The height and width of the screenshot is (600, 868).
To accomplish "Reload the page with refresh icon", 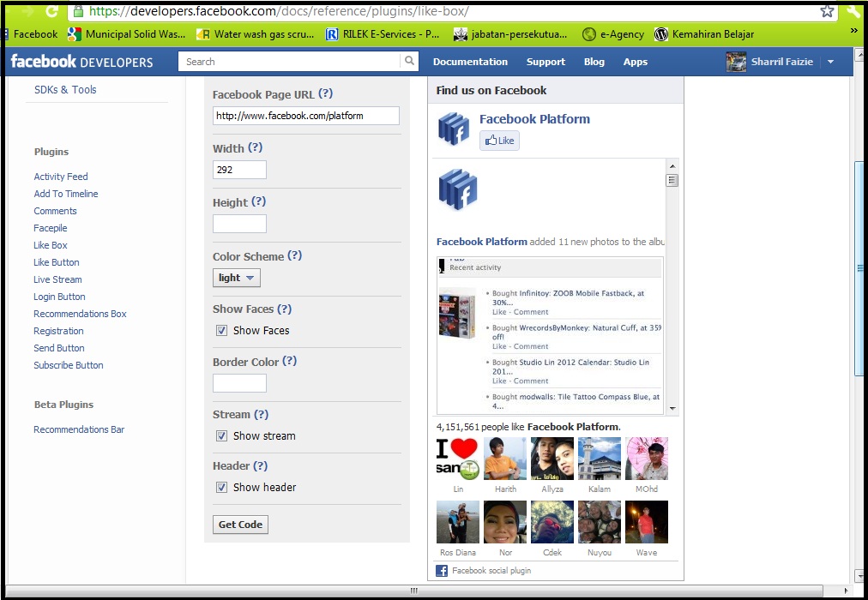I will pos(51,10).
